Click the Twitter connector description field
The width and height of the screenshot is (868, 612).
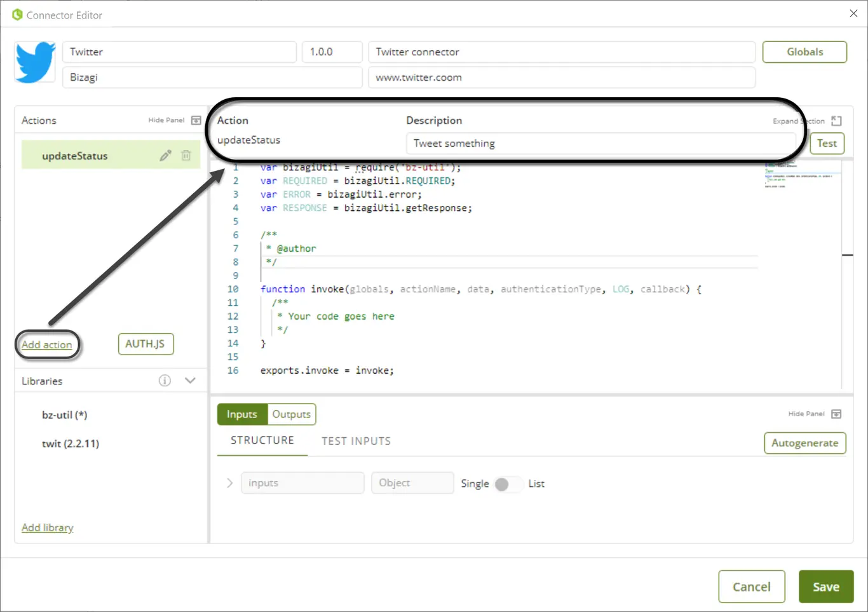coord(562,52)
